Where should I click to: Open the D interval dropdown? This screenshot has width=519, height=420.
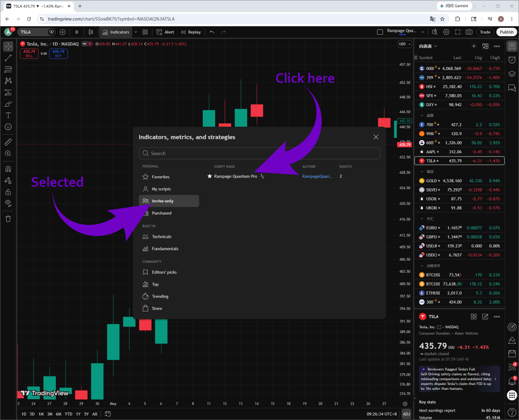pyautogui.click(x=77, y=32)
